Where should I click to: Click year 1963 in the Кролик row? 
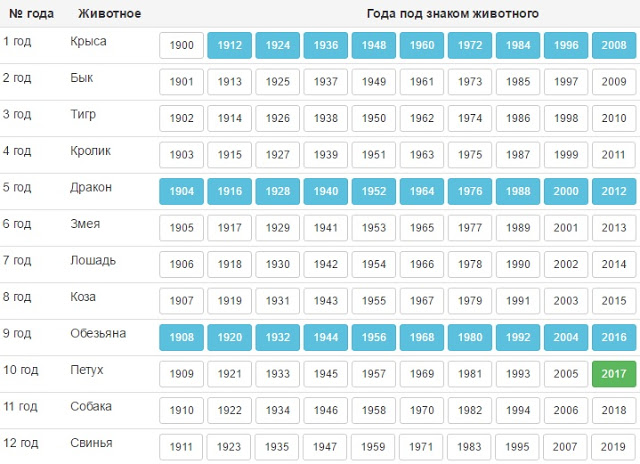click(422, 155)
